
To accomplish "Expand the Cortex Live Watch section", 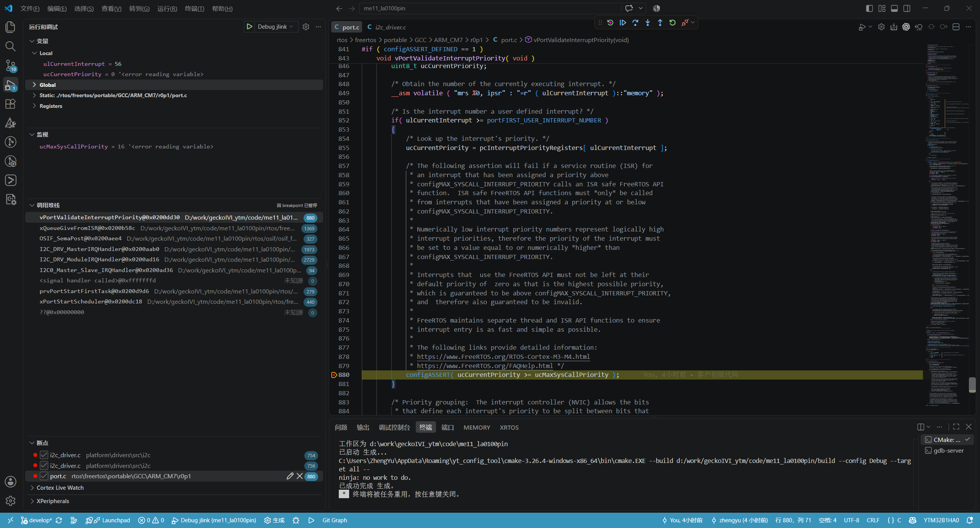I will 32,488.
